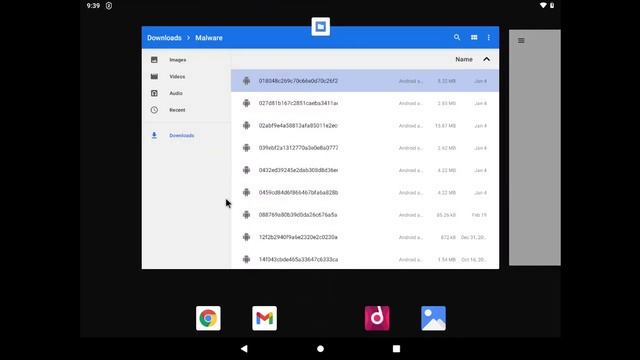Click Android icon of 0432ed file
640x360 pixels.
coord(246,170)
